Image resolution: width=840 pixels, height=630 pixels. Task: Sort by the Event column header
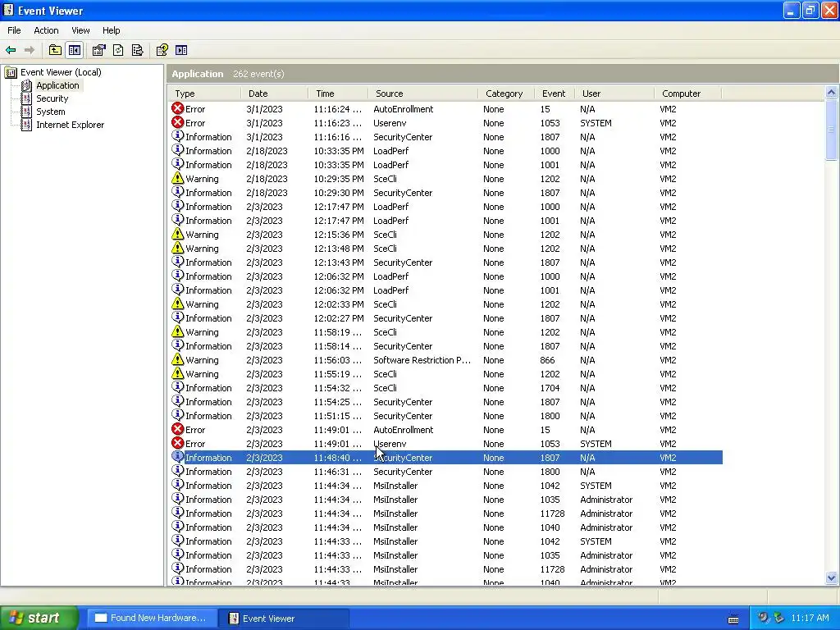click(555, 94)
